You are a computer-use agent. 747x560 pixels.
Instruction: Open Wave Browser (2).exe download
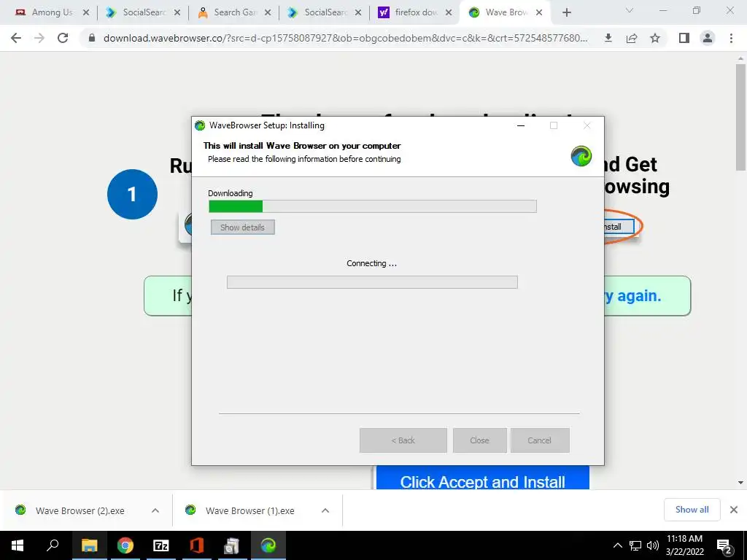tap(80, 510)
